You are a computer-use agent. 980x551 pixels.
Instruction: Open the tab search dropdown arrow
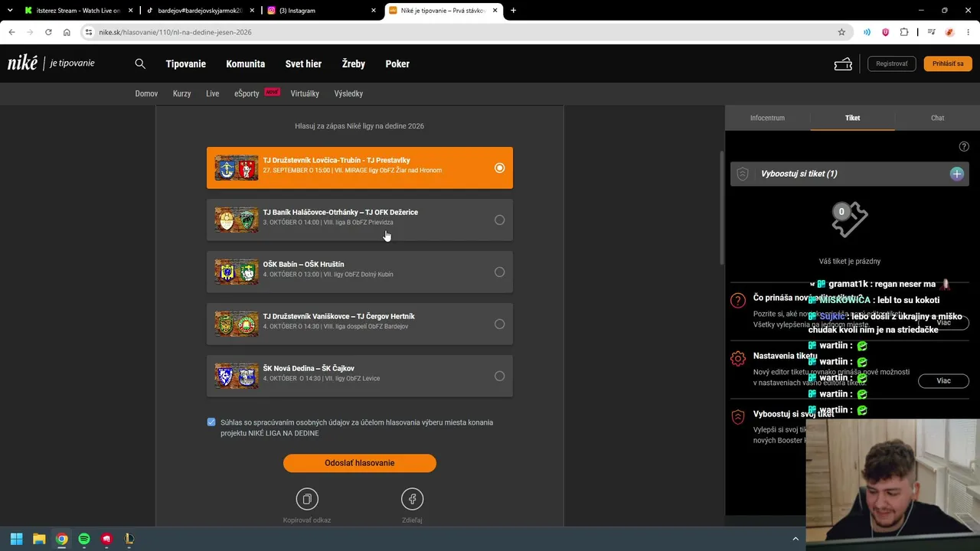pos(10,11)
